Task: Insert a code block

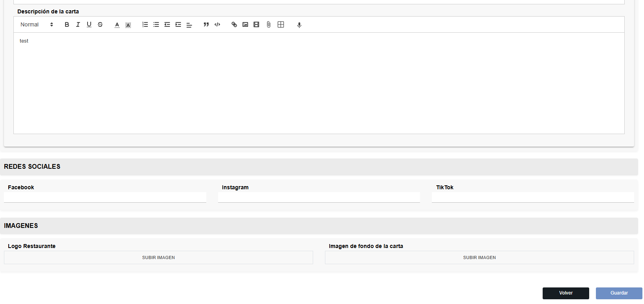Action: pyautogui.click(x=217, y=24)
